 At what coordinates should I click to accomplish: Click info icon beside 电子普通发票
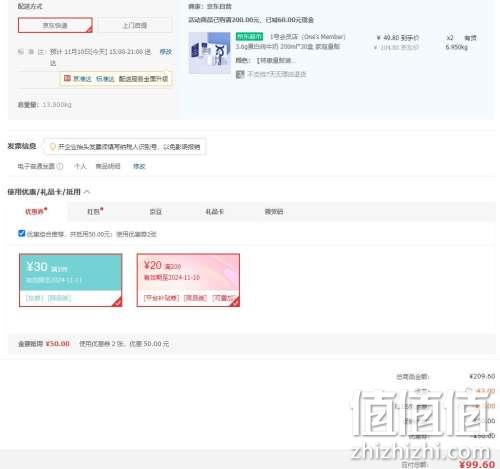tap(60, 166)
